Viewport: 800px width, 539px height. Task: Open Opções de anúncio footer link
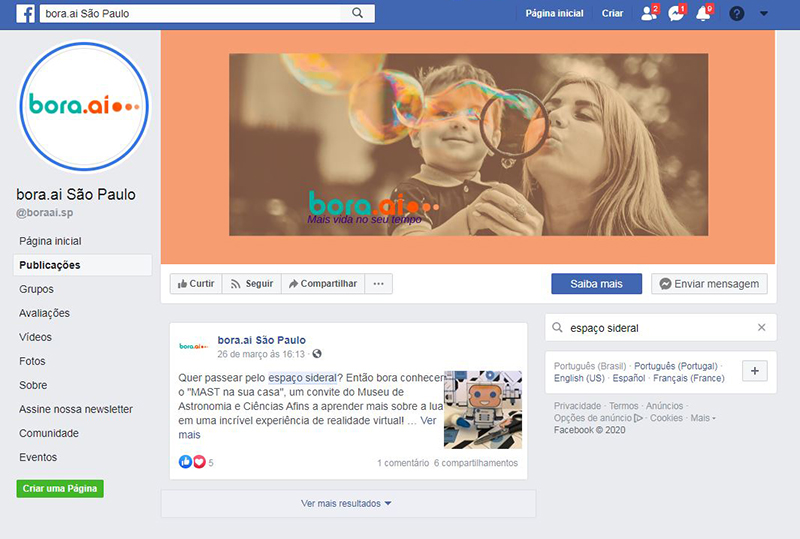point(598,418)
